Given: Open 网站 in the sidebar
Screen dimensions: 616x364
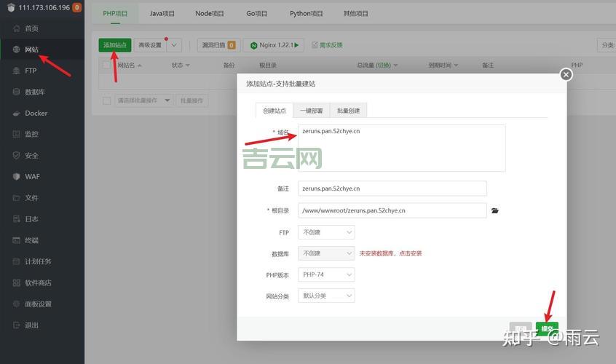Looking at the screenshot, I should 42,50.
